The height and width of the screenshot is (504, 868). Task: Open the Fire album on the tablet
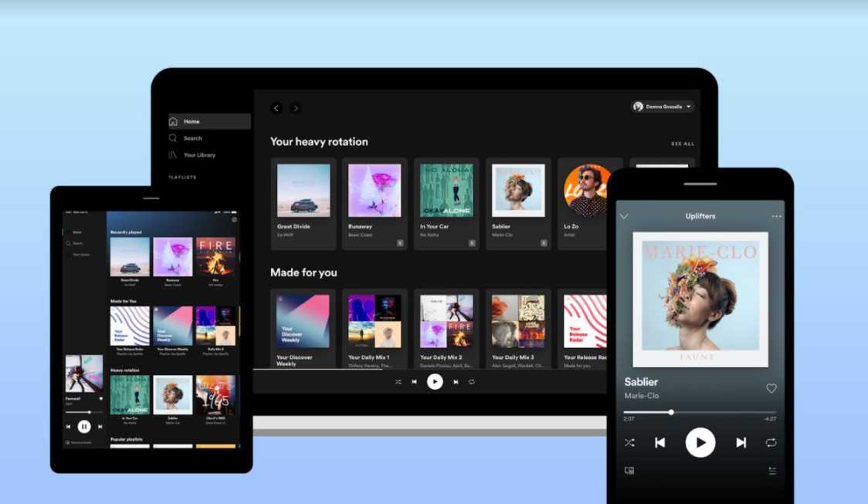[x=215, y=257]
